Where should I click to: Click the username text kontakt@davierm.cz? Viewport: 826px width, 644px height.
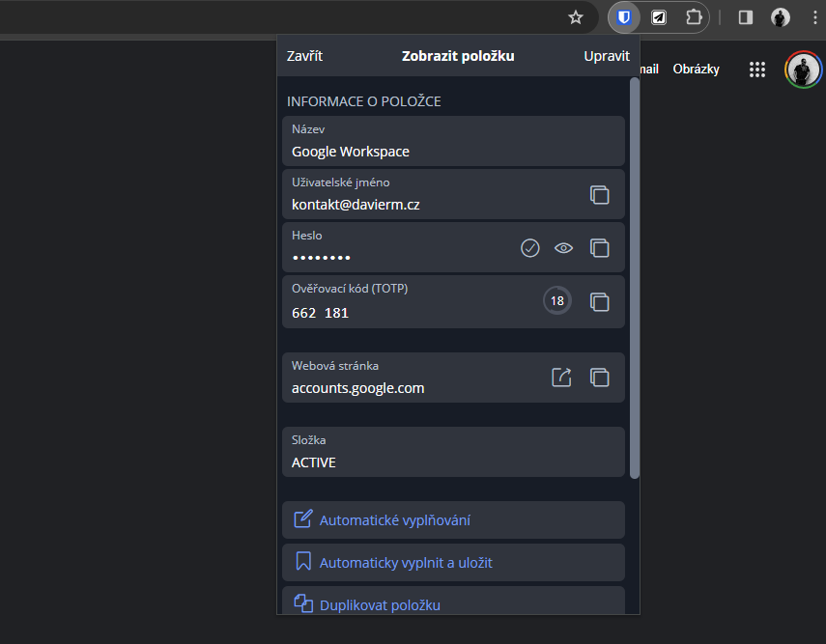(x=356, y=205)
